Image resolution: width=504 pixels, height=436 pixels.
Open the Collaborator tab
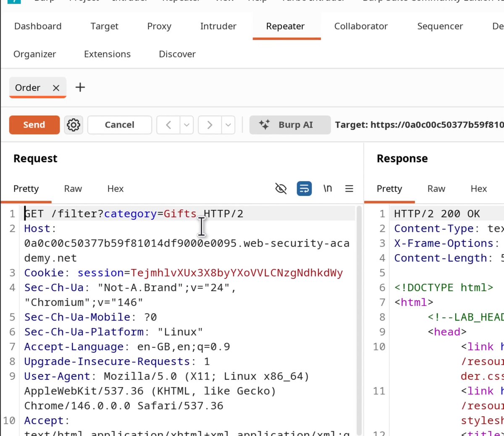tap(361, 26)
